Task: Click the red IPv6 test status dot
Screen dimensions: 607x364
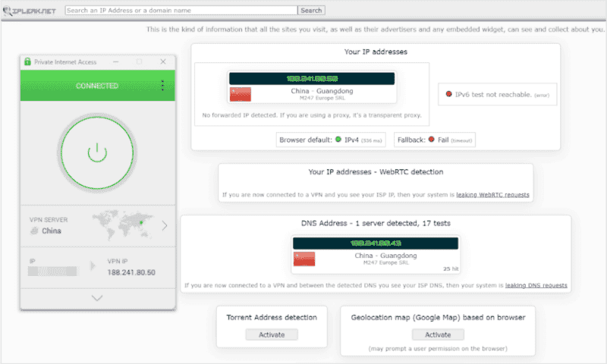Action: tap(448, 94)
